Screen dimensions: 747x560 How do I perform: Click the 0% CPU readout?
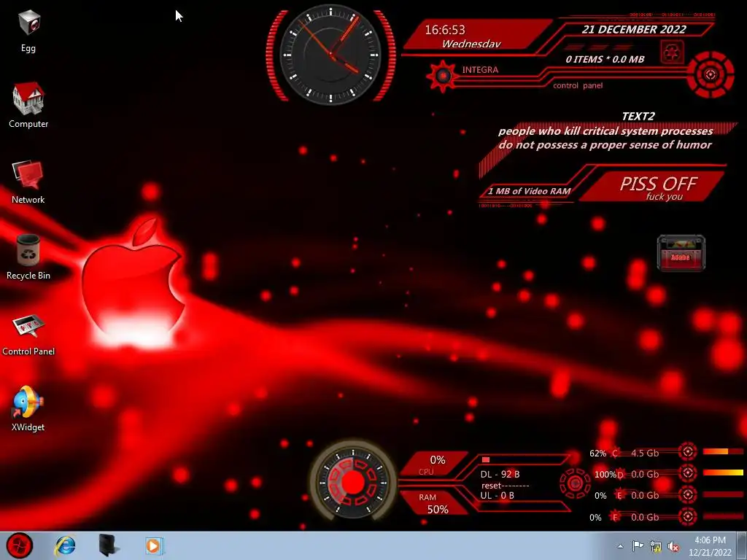438,460
